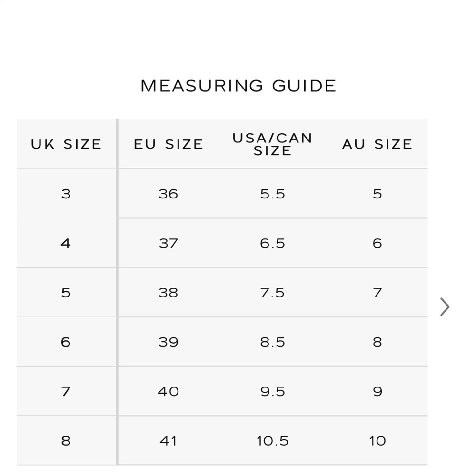The image size is (476, 476).
Task: Click USA/CAN size 7.5 cell
Action: (272, 293)
